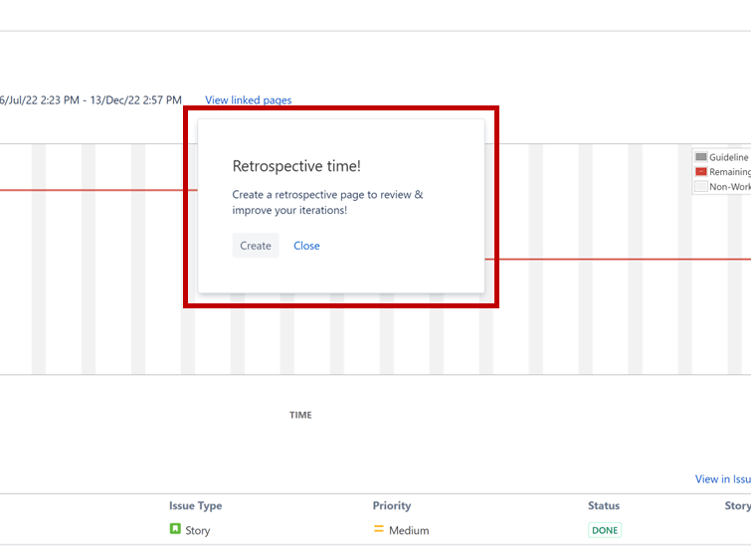Viewport: 754px width, 560px height.
Task: Click the Remaining legend label
Action: (x=730, y=172)
